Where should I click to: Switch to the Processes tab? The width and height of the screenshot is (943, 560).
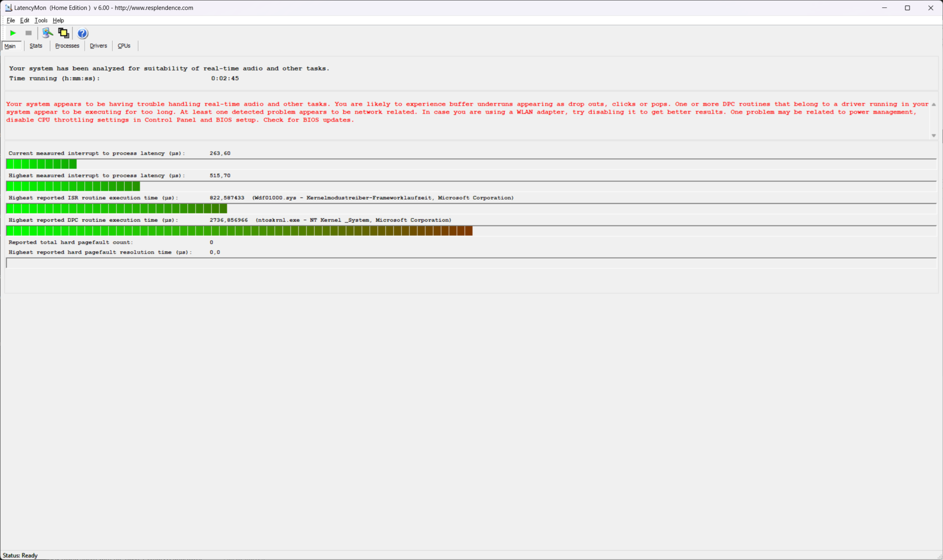tap(67, 46)
